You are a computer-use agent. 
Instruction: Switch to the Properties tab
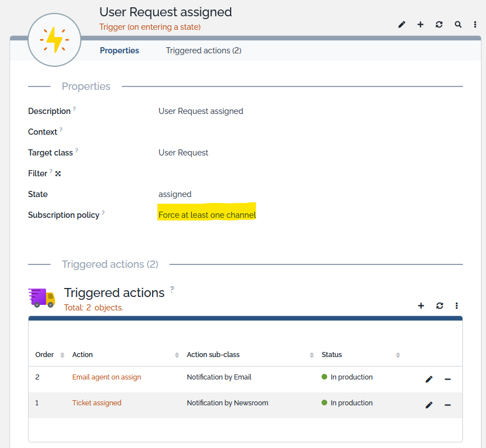(x=120, y=51)
